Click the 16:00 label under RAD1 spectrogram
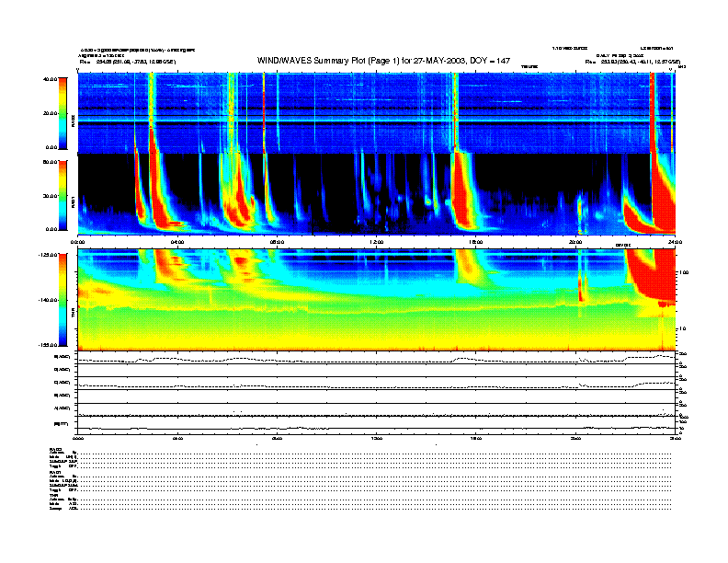728x563 pixels. pos(476,242)
